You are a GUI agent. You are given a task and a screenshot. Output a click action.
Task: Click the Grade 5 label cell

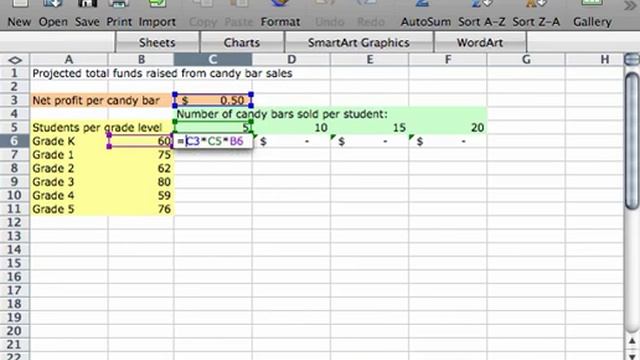click(x=69, y=209)
